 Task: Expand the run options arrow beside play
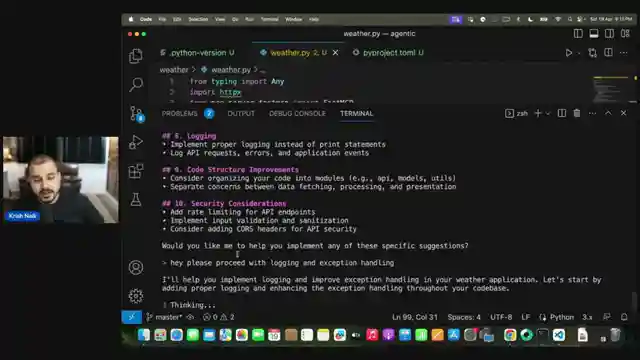(579, 53)
